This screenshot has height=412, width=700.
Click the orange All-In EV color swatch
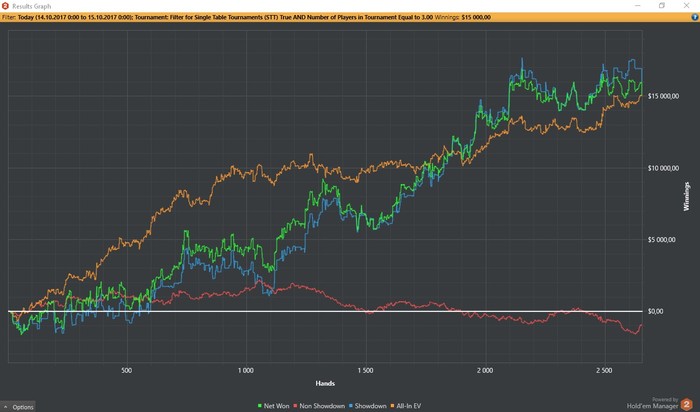click(393, 406)
